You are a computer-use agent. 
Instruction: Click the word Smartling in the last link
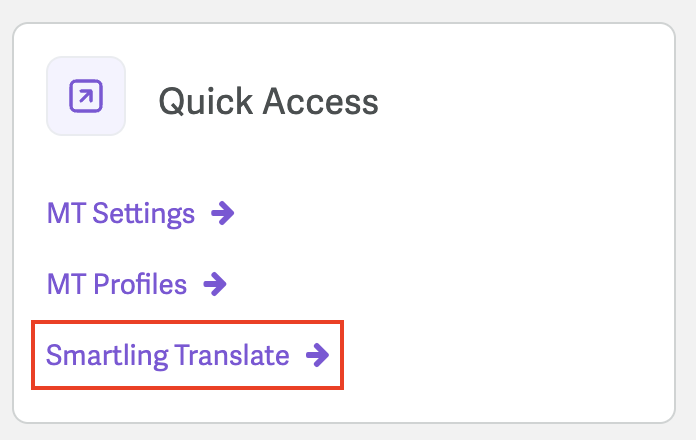click(x=107, y=356)
